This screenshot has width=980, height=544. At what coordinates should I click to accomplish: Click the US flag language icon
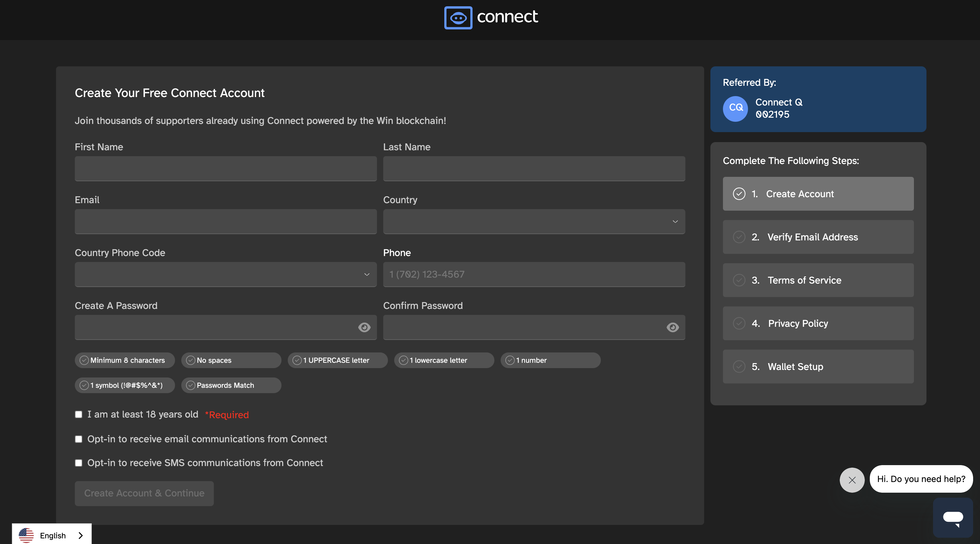(26, 535)
